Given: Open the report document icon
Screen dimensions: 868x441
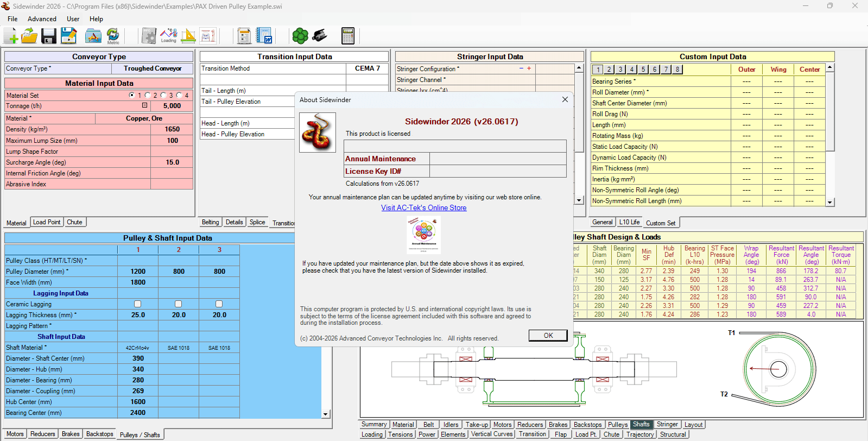Looking at the screenshot, I should coord(244,36).
